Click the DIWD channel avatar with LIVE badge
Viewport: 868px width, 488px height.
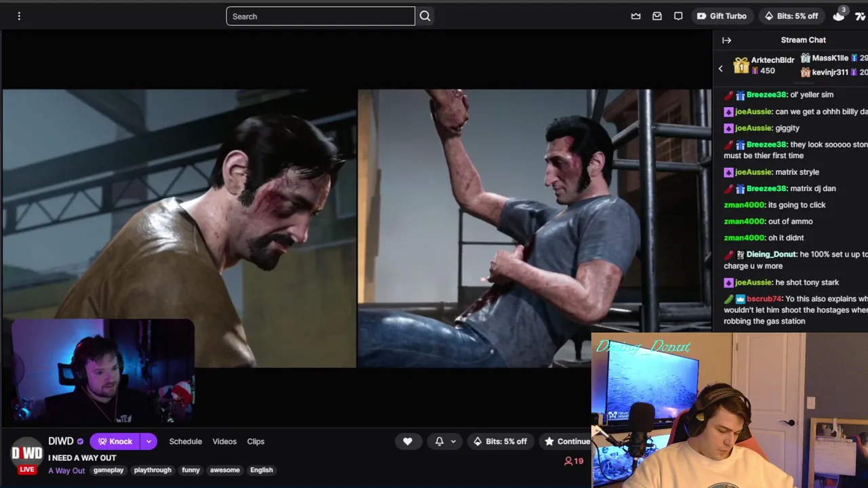[27, 455]
